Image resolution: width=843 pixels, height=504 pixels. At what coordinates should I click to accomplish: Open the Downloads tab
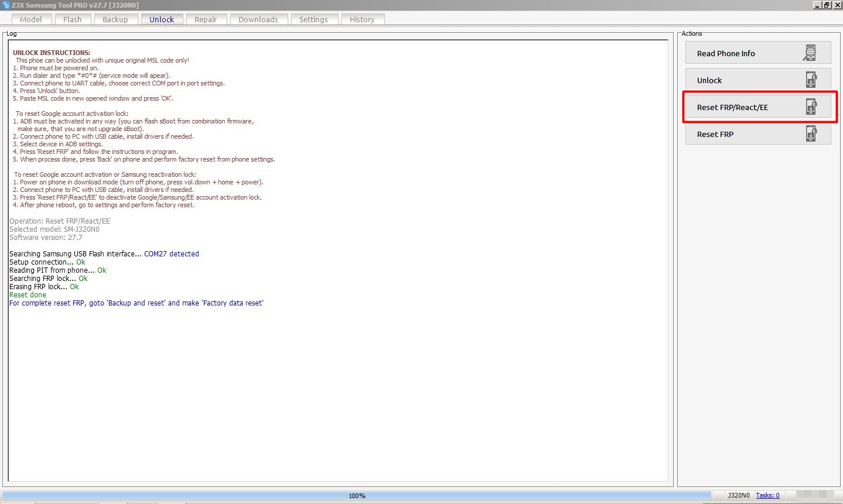[258, 19]
